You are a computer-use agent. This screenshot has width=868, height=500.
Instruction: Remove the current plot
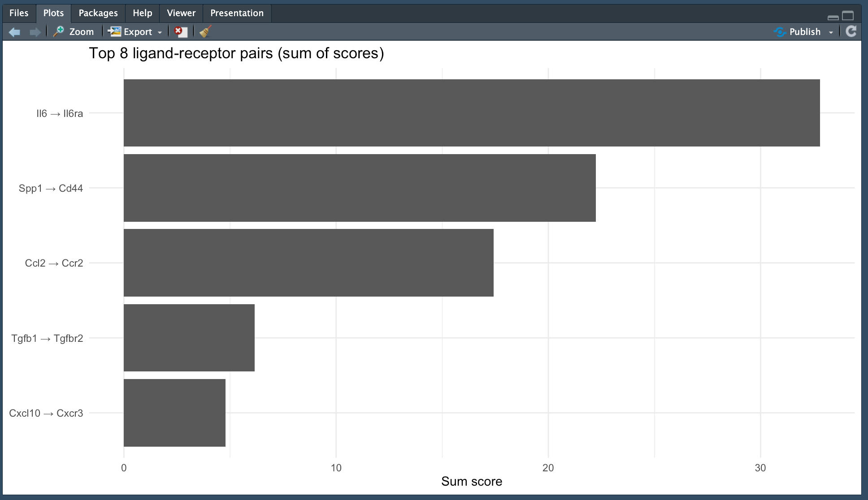pyautogui.click(x=180, y=32)
